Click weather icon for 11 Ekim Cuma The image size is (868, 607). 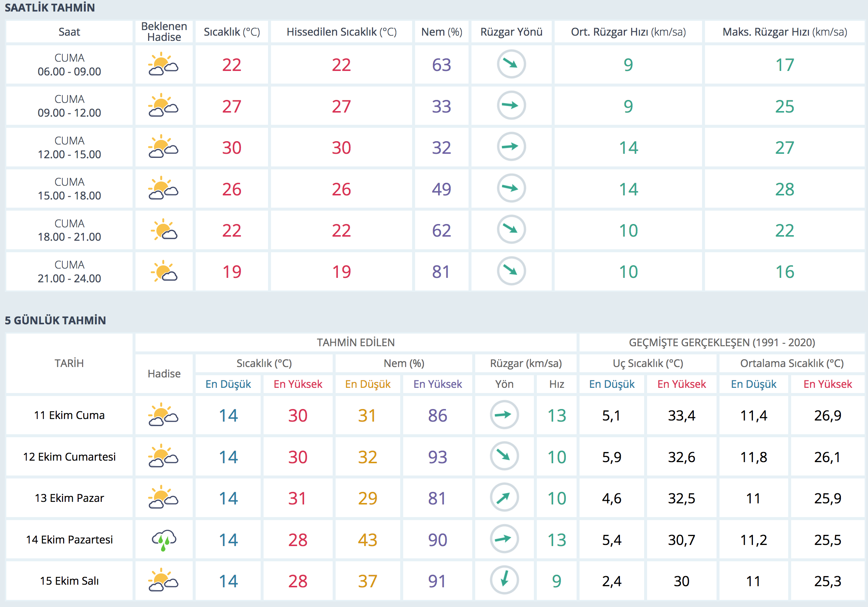(163, 415)
